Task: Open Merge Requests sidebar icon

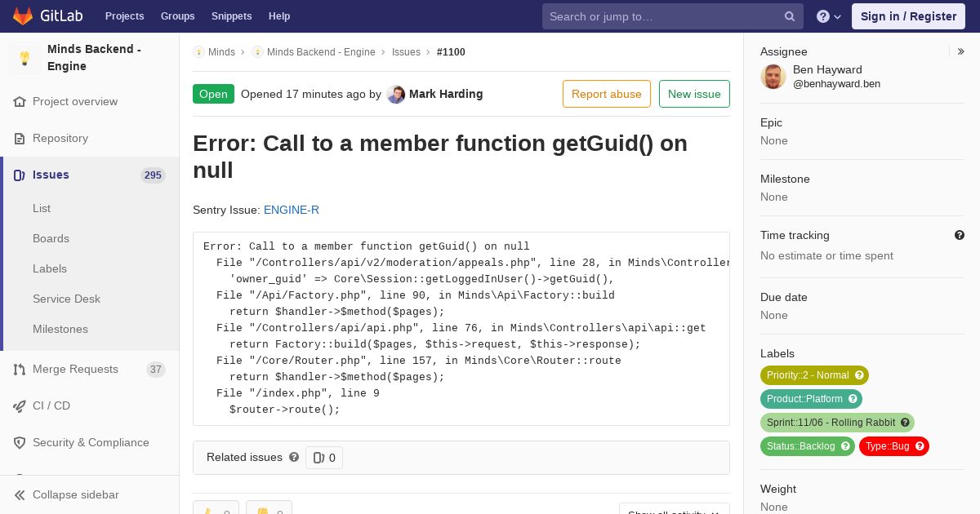Action: [x=20, y=370]
